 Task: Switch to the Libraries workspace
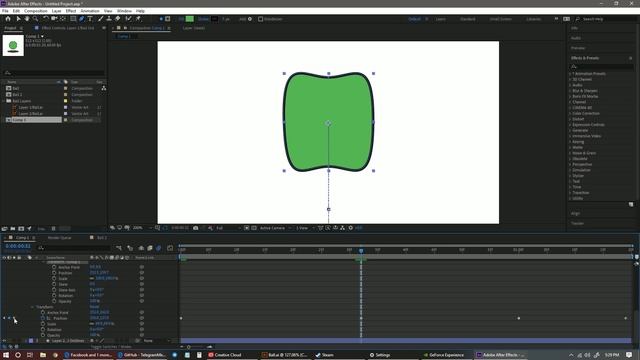click(x=533, y=19)
